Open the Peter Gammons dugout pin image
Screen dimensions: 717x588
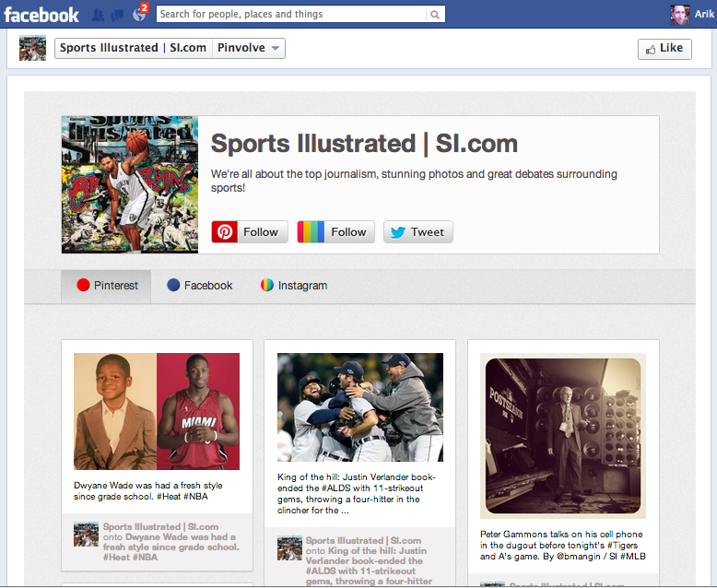(563, 436)
